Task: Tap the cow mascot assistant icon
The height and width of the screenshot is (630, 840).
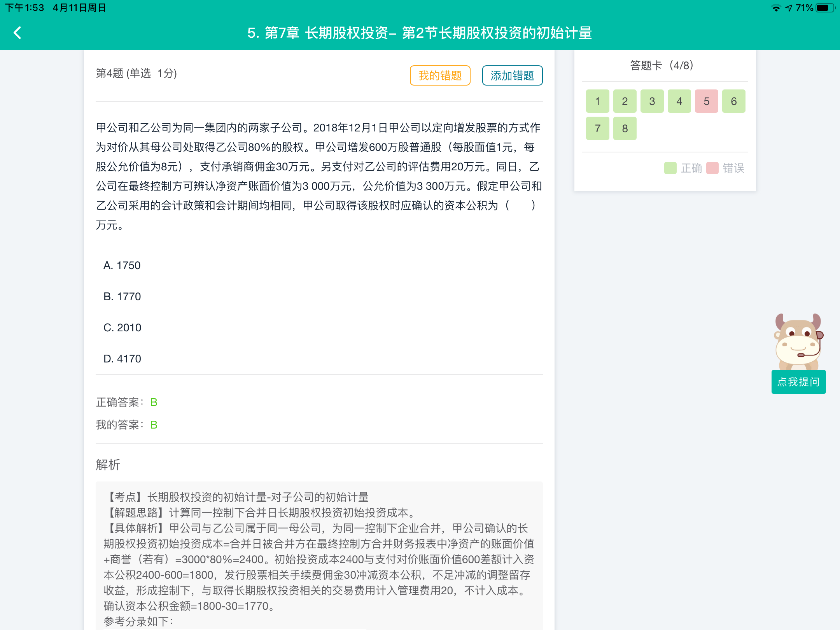Action: pyautogui.click(x=798, y=341)
